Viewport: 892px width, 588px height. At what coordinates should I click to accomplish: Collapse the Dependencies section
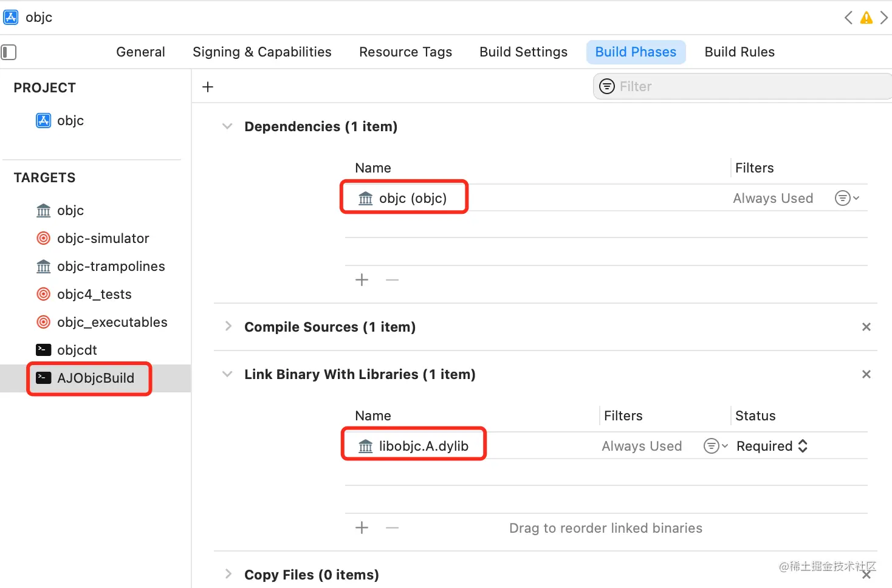point(228,126)
